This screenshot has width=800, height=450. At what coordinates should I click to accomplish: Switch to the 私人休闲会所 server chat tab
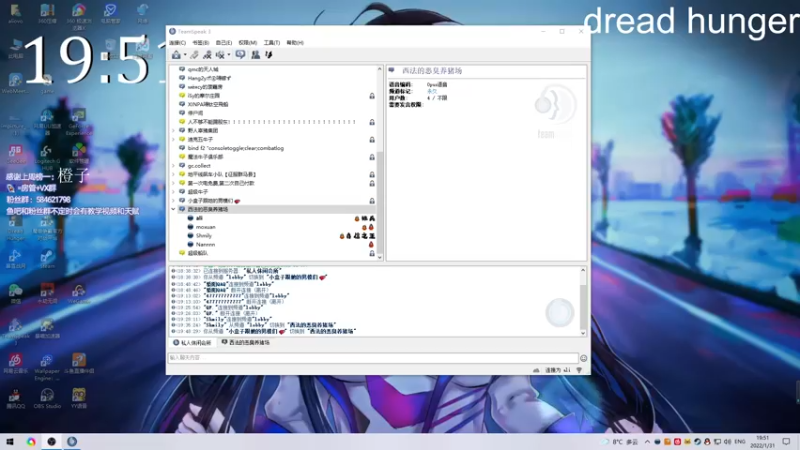[x=192, y=343]
